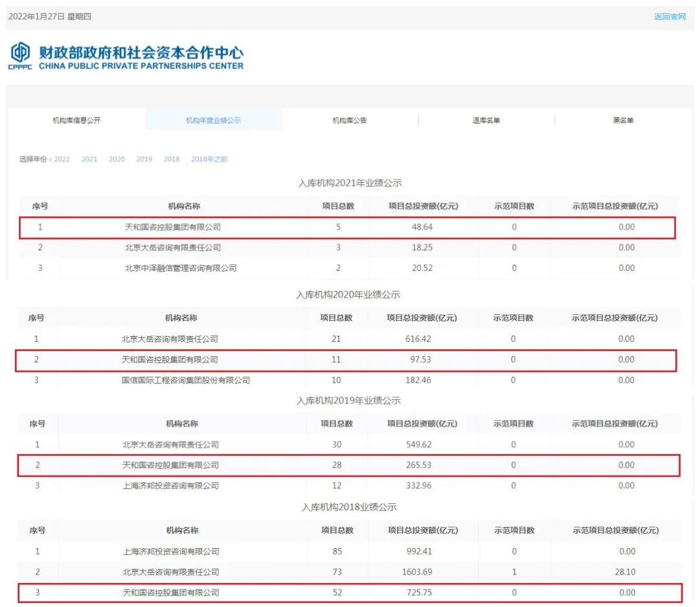Click the 项目总投资额(亿元) header in the 2018 table
Image resolution: width=700 pixels, height=607 pixels.
tap(423, 530)
